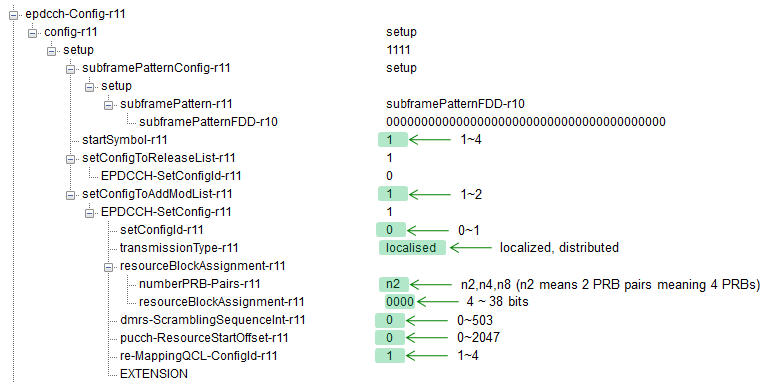Collapse the epdcch-Config-r11 root node
The image size is (766, 391).
[x=13, y=15]
